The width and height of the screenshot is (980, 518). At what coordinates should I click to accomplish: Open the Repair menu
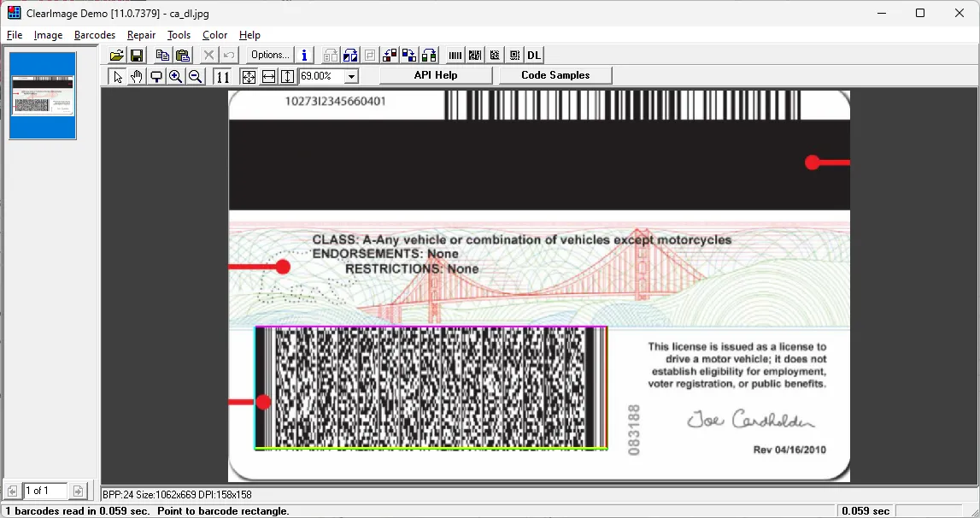point(141,35)
